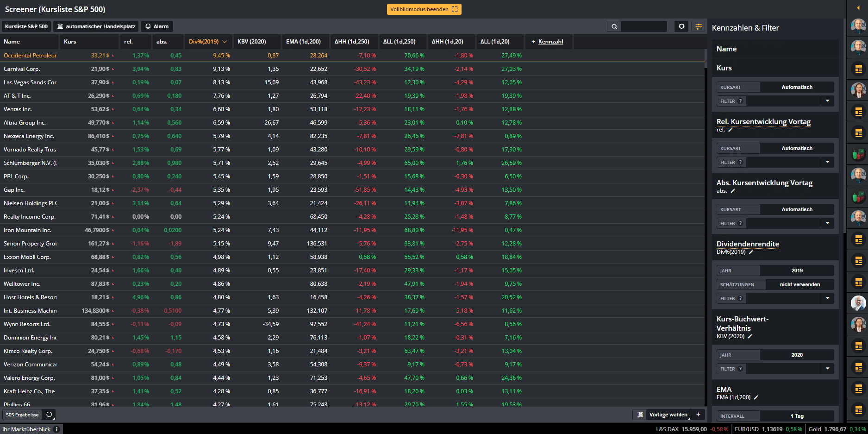Open filter help under Dividendenrendite

coord(740,298)
